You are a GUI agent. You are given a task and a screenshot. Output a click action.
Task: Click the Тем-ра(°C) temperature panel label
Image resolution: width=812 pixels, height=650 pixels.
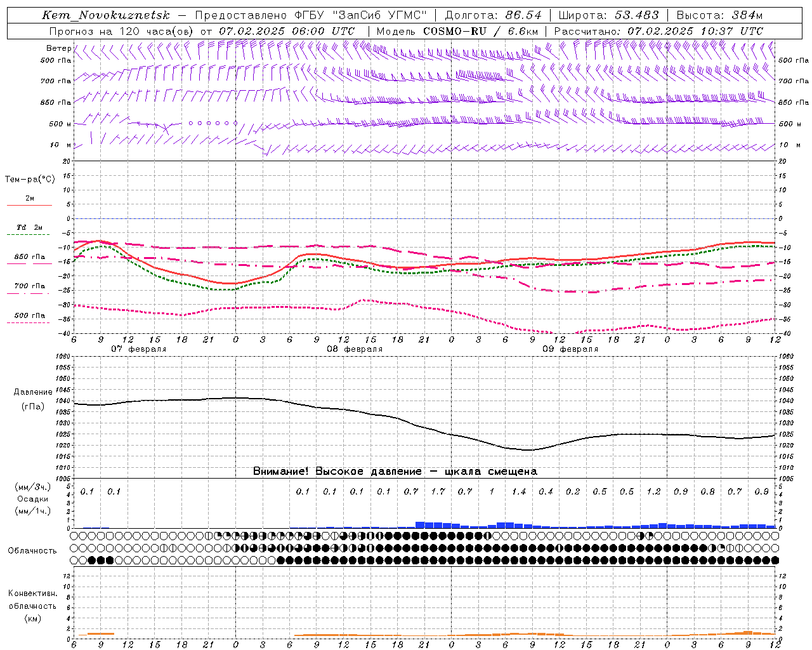[x=30, y=180]
